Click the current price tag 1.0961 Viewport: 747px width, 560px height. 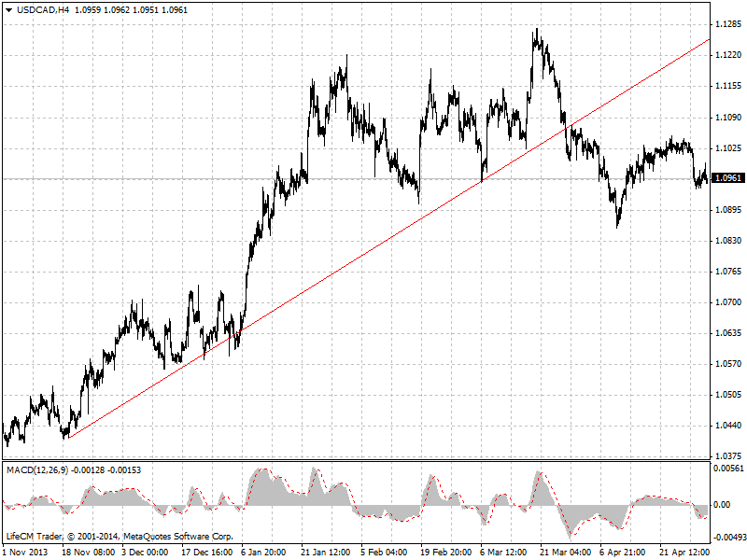click(x=726, y=178)
